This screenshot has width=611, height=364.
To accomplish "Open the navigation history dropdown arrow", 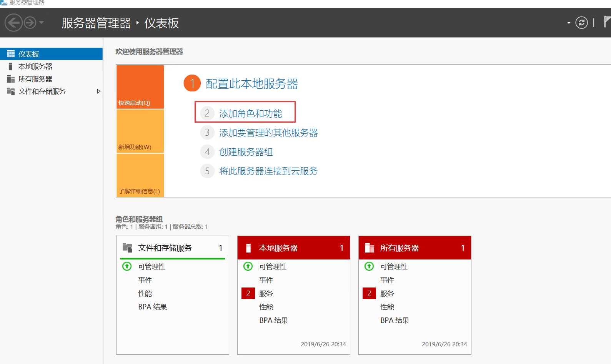I will click(x=42, y=23).
